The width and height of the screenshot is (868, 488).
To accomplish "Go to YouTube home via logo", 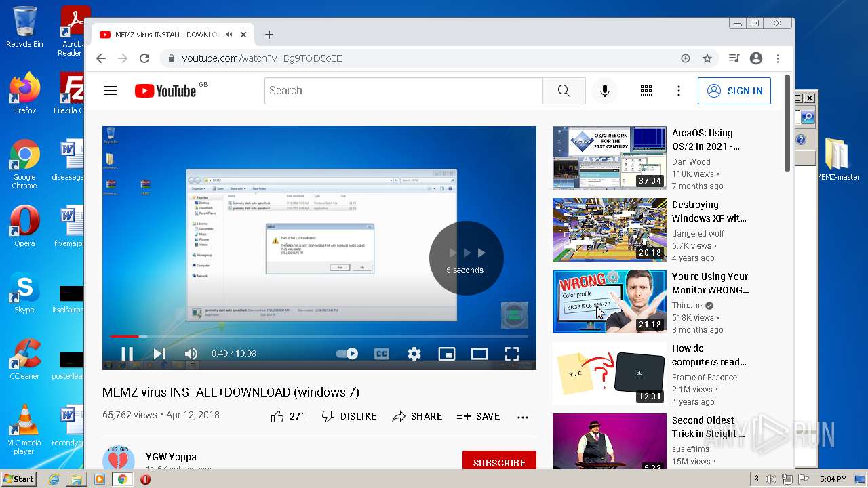I will pyautogui.click(x=165, y=91).
